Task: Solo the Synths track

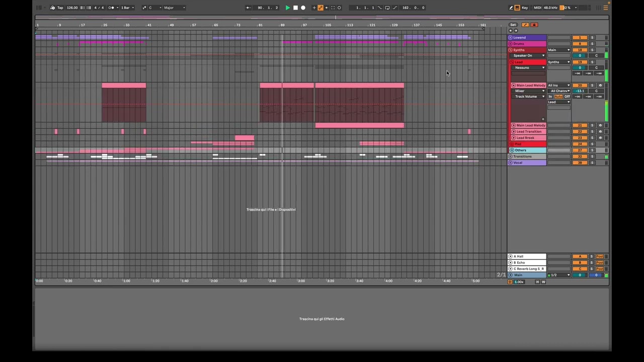Action: pyautogui.click(x=592, y=50)
